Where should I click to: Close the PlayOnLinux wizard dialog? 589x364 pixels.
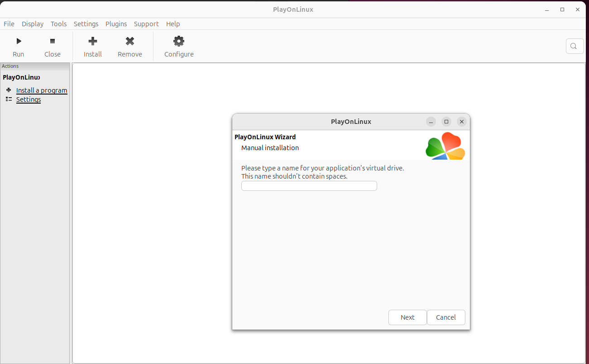[461, 122]
